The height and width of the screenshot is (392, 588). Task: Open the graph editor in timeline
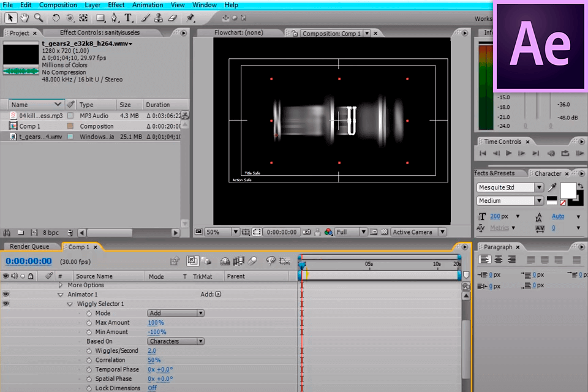coord(285,261)
